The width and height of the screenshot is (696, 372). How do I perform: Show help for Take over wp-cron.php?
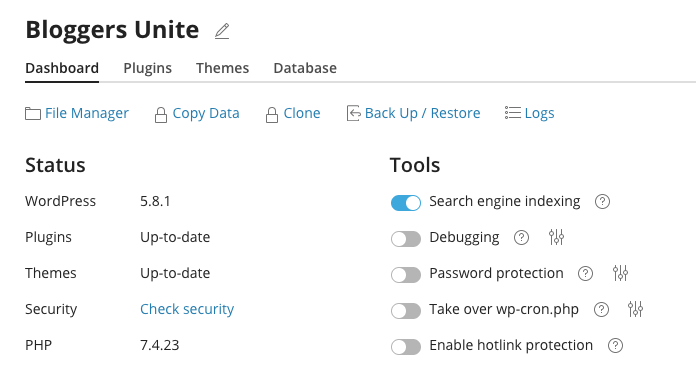601,309
